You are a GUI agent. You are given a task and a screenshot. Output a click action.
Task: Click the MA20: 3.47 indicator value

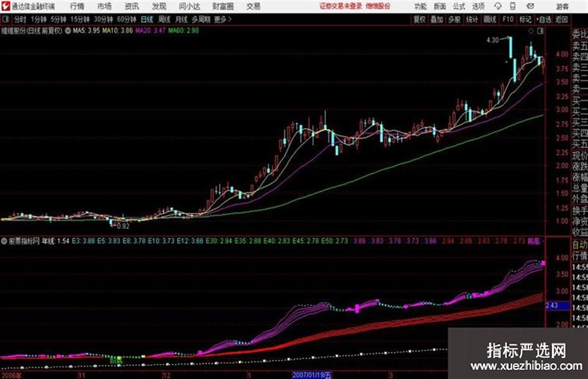coord(151,30)
